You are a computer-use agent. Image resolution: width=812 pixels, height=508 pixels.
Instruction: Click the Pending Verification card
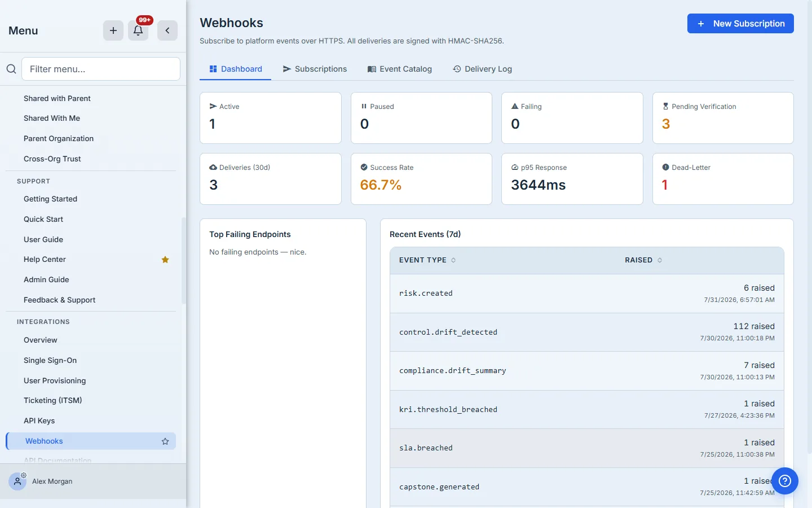tap(723, 118)
